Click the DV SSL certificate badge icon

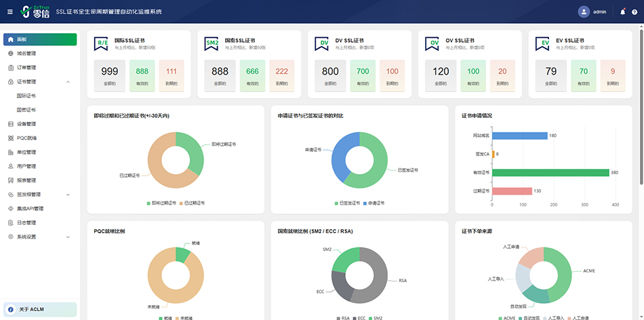pyautogui.click(x=323, y=43)
